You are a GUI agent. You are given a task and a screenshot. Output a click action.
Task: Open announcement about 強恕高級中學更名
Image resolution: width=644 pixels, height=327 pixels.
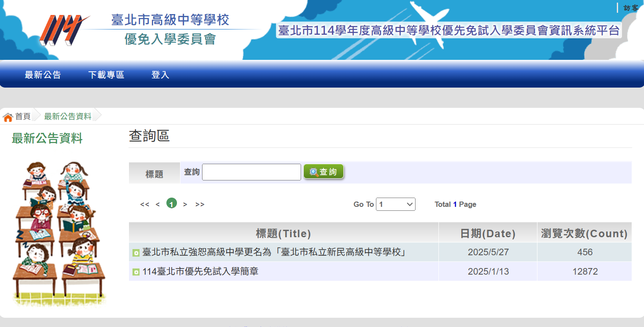click(274, 252)
